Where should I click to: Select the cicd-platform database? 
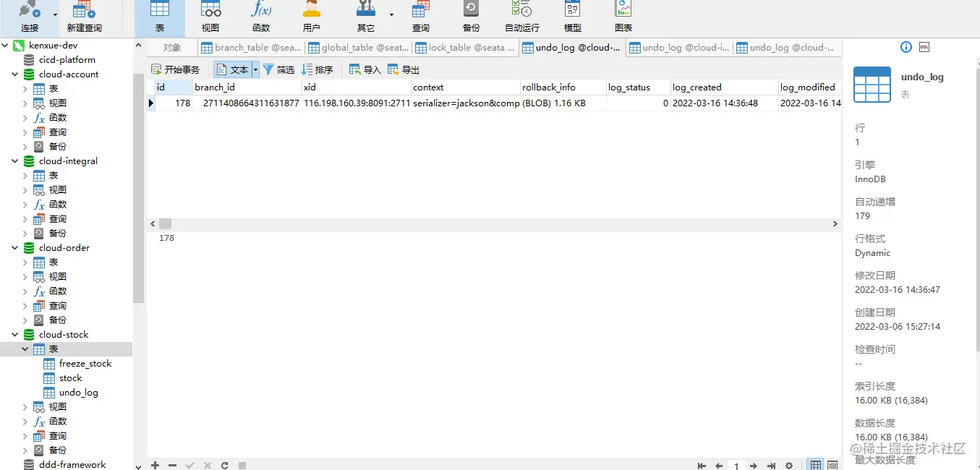(x=67, y=59)
